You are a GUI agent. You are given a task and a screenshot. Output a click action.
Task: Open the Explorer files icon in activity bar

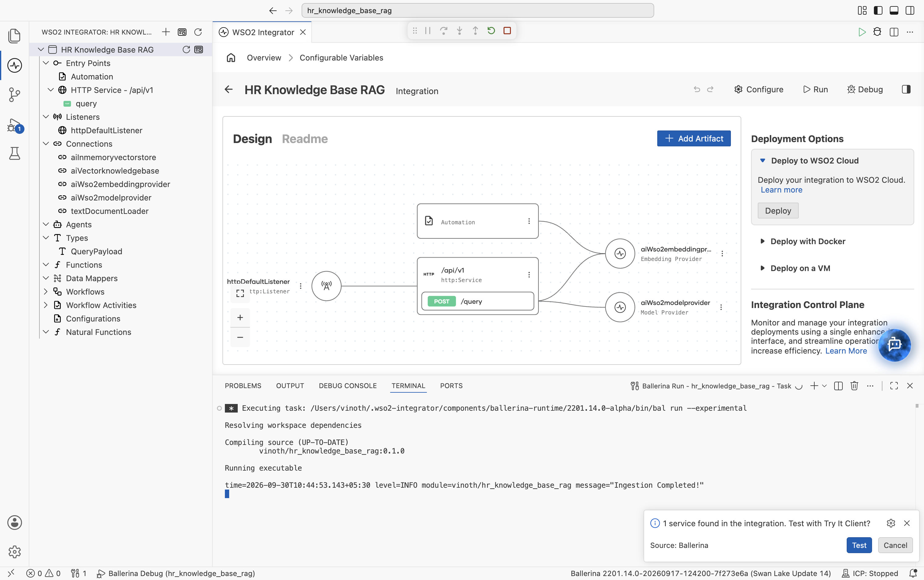(x=14, y=36)
